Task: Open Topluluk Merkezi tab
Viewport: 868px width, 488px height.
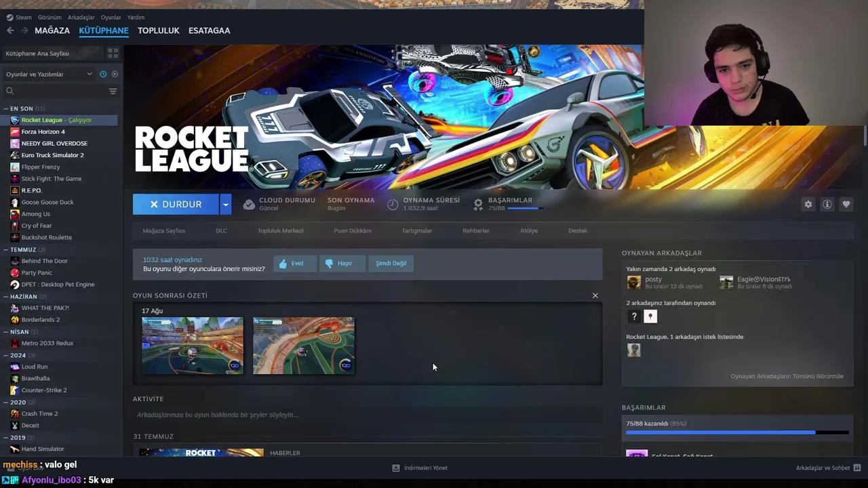Action: click(280, 230)
